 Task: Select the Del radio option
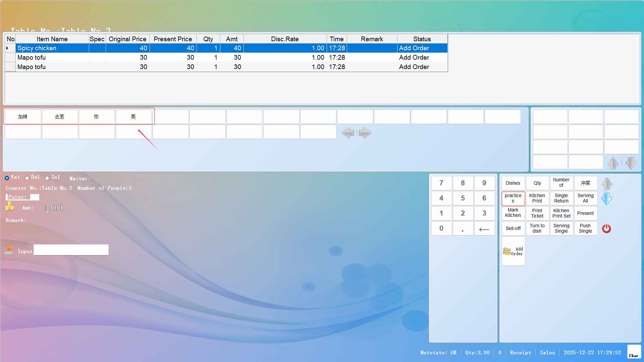click(x=27, y=178)
